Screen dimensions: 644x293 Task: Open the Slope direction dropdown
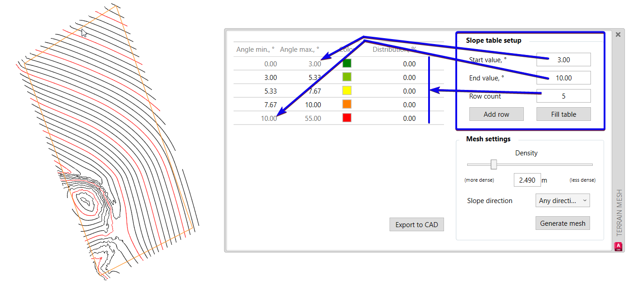(563, 200)
